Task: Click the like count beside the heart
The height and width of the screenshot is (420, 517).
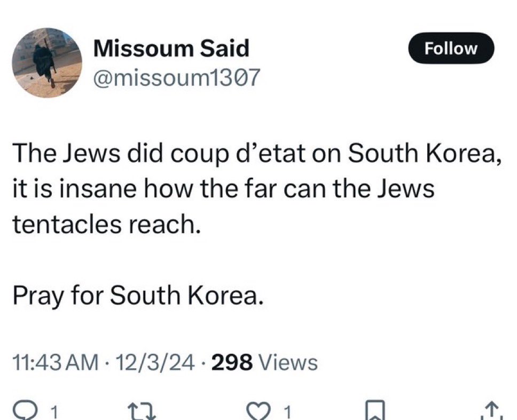Action: point(288,412)
